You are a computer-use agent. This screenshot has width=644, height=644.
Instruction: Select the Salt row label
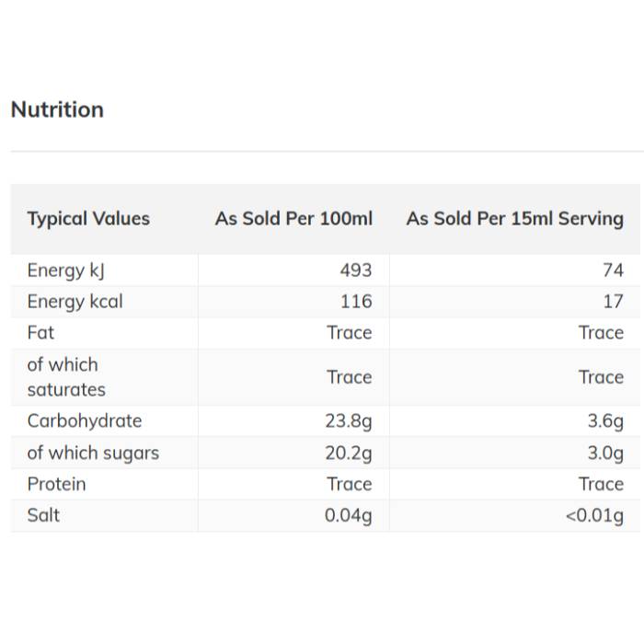pos(43,515)
